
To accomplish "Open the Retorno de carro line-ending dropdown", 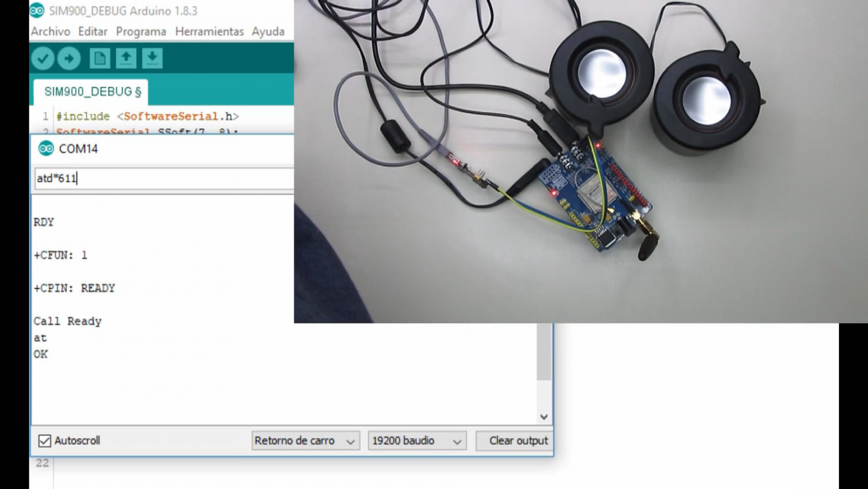I will [305, 441].
